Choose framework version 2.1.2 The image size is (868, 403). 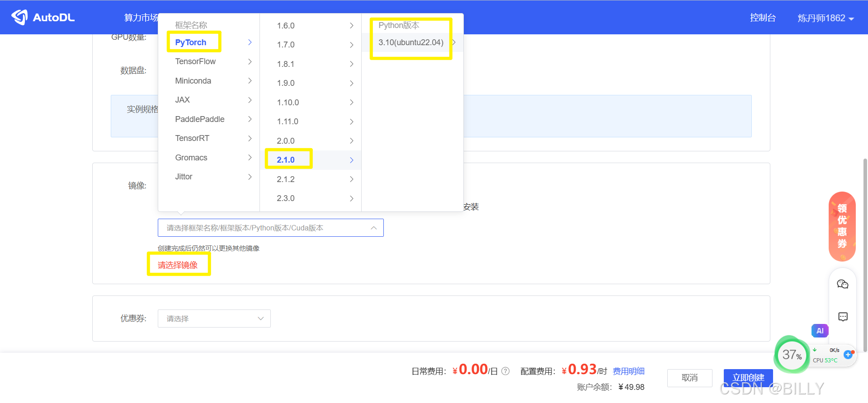coord(311,179)
